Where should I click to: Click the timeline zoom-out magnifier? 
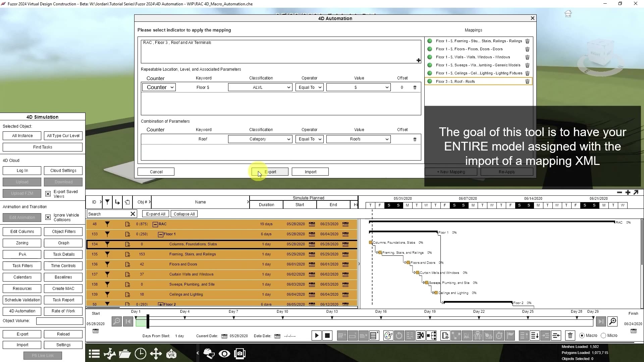[x=116, y=321]
